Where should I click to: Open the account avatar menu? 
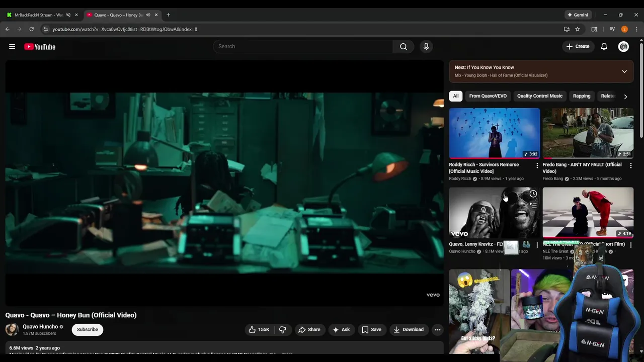[x=623, y=46]
